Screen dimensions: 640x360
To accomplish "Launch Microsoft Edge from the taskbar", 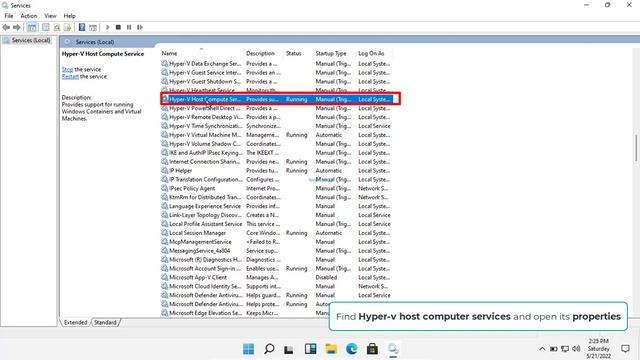I will coord(351,349).
